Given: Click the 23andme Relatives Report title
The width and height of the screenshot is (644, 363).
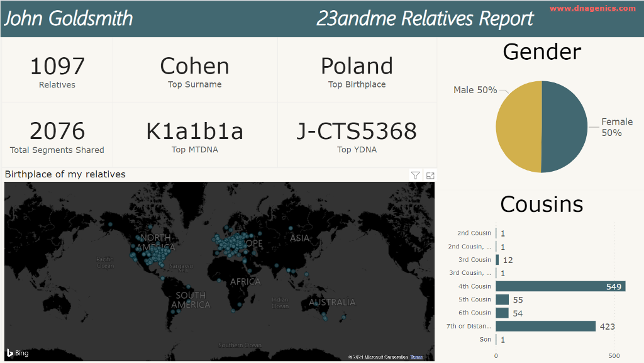Looking at the screenshot, I should click(x=425, y=18).
